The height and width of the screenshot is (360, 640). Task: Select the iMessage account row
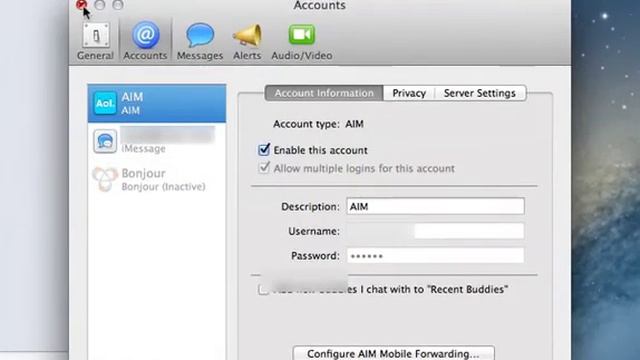click(x=157, y=141)
